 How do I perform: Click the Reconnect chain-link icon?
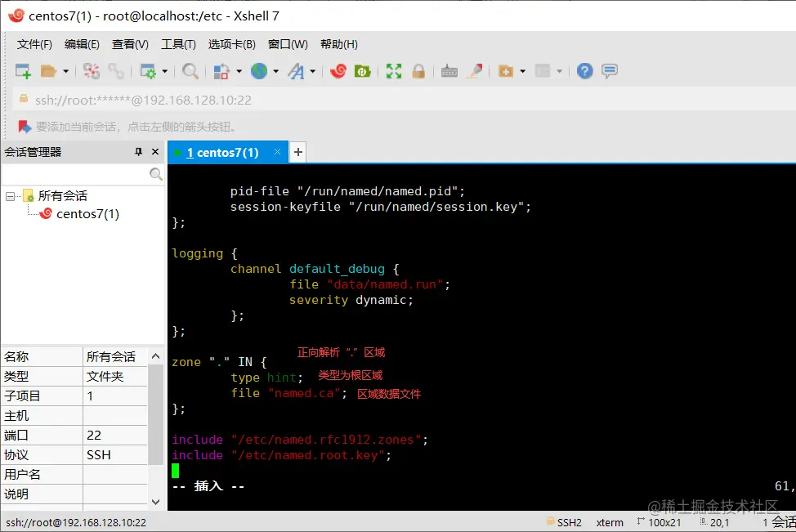116,71
